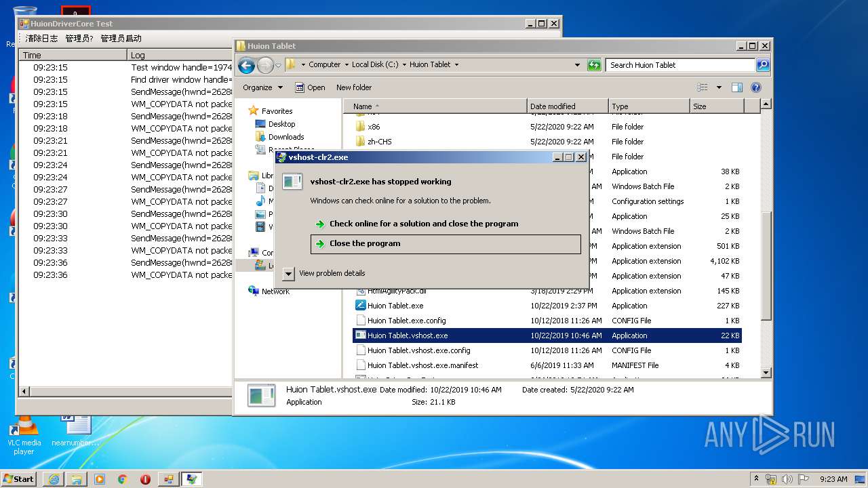The height and width of the screenshot is (488, 868).
Task: Click Open in Explorer toolbar
Action: pyautogui.click(x=310, y=87)
